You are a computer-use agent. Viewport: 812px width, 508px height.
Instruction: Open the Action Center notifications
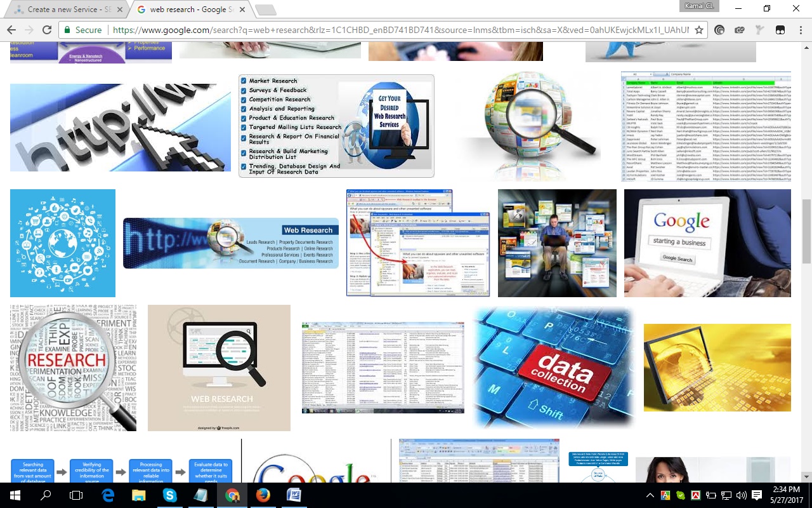[757, 495]
